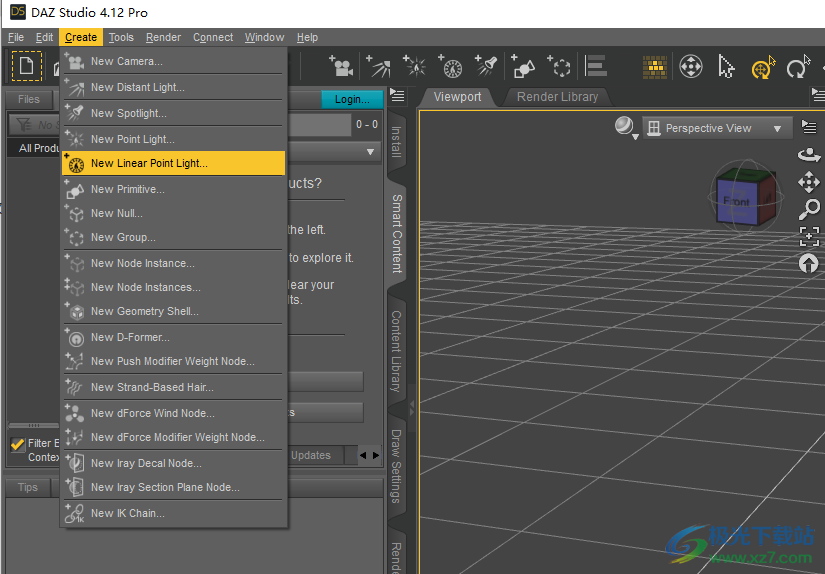
Task: Choose New Strand-Based Hair... menu entry
Action: point(174,387)
